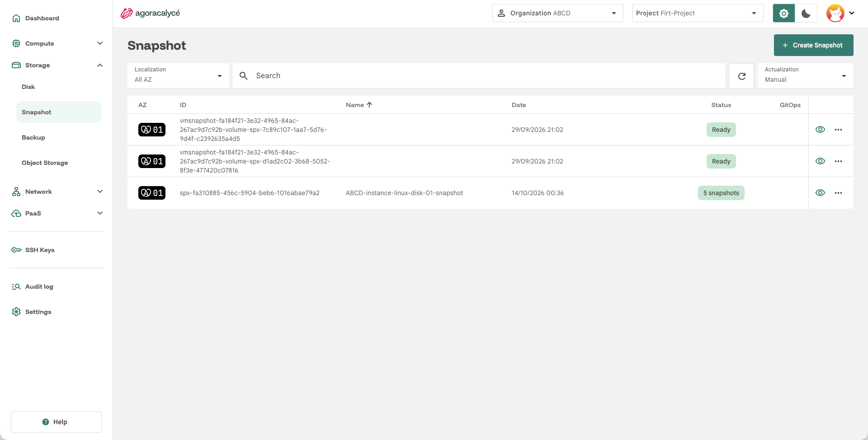Open the Localization All AZ dropdown

pos(178,76)
